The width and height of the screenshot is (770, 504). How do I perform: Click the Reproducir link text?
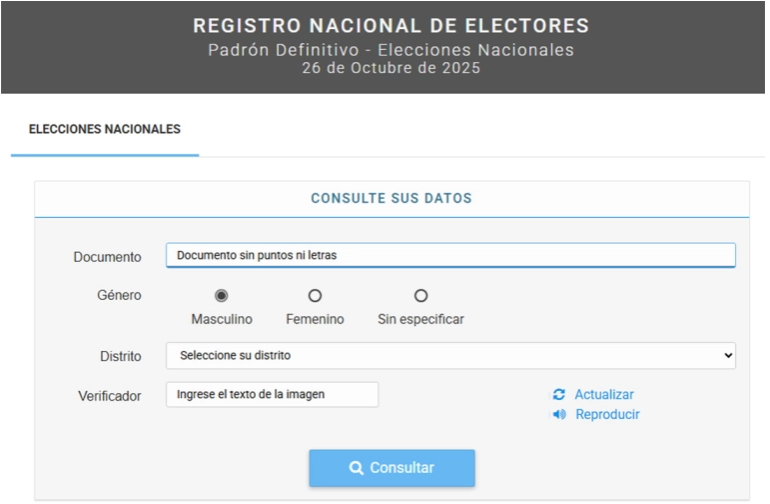(607, 415)
